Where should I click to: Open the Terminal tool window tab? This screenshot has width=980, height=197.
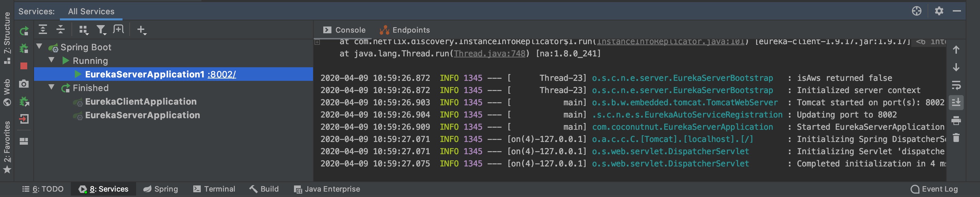click(x=214, y=189)
